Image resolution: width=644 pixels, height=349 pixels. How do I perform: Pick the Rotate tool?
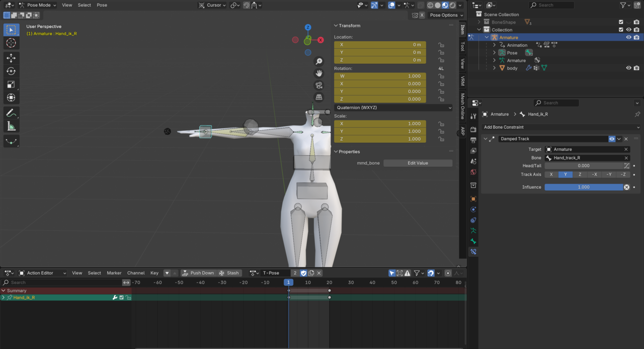[x=11, y=71]
